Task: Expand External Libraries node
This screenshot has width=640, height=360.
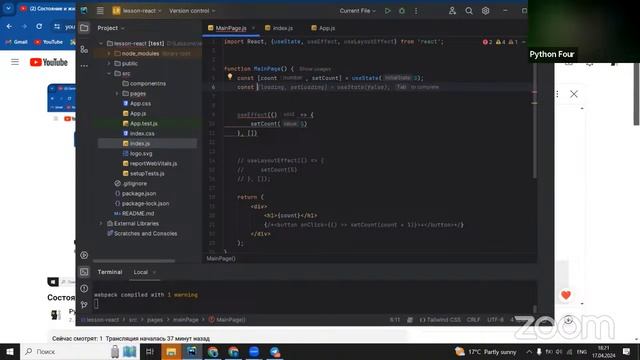Action: 101,223
